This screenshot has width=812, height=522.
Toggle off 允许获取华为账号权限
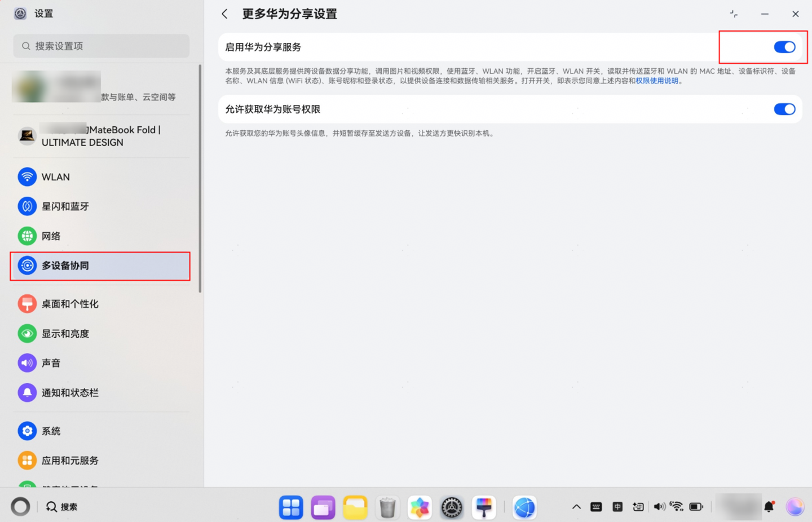tap(784, 109)
